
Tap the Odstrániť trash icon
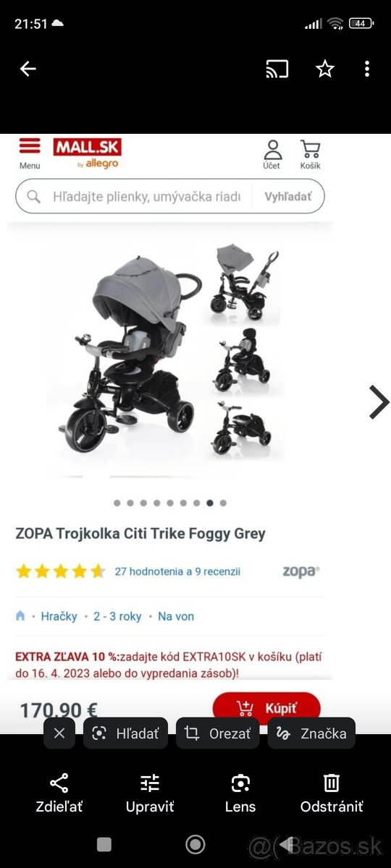(332, 793)
